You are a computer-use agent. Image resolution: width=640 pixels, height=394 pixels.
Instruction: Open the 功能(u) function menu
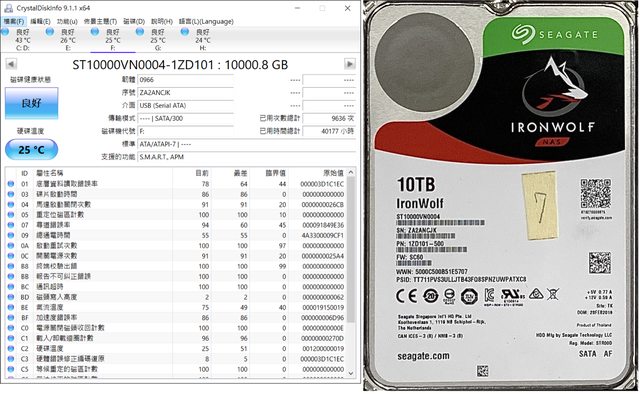pyautogui.click(x=67, y=21)
